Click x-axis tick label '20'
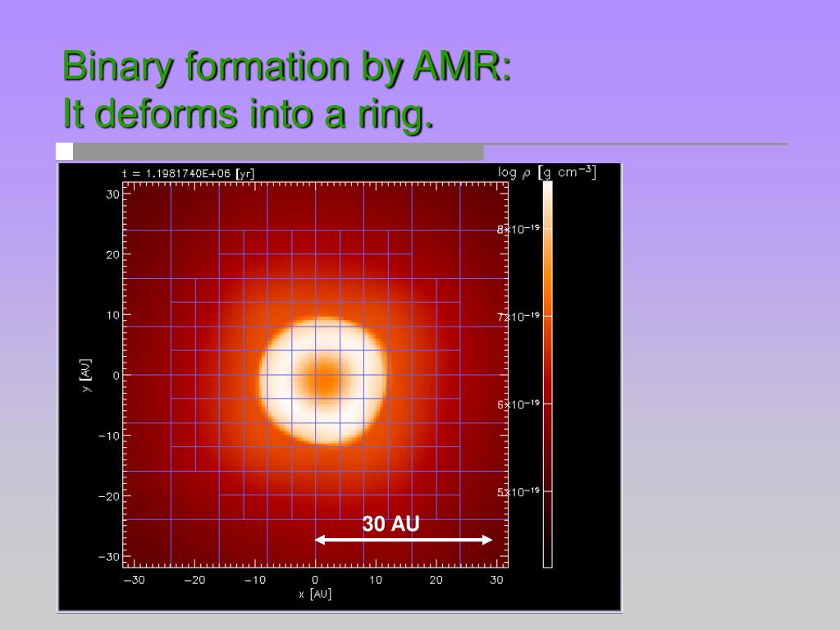Screen dimensions: 840x630 click(436, 580)
